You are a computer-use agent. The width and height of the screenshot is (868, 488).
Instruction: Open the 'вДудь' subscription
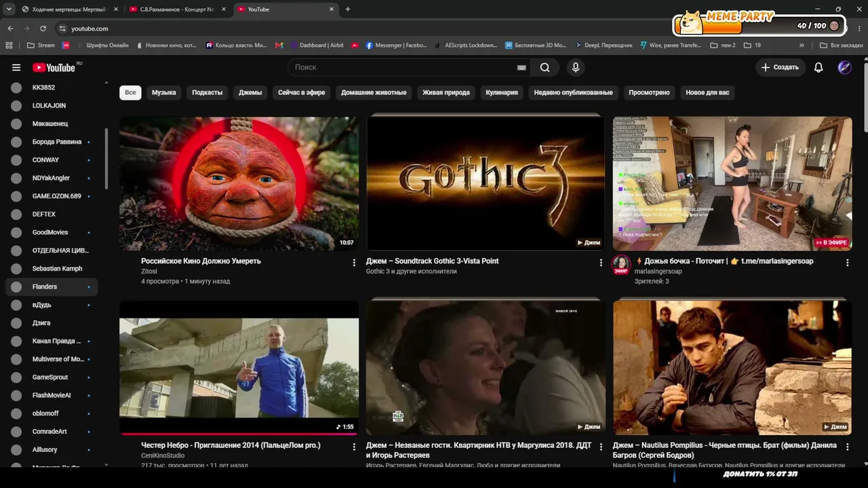tap(51, 305)
